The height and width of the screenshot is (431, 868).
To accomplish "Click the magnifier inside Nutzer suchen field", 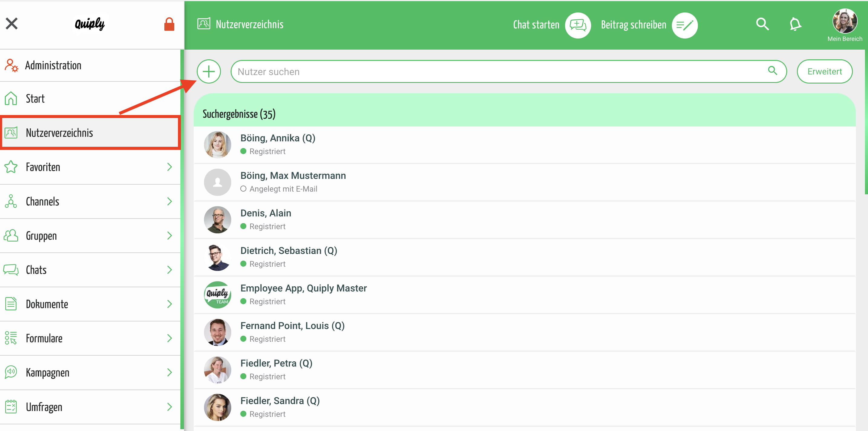I will (x=772, y=71).
